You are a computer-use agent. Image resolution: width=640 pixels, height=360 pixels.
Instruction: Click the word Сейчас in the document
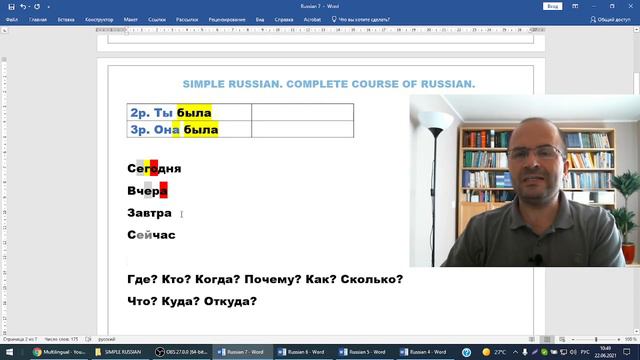151,235
